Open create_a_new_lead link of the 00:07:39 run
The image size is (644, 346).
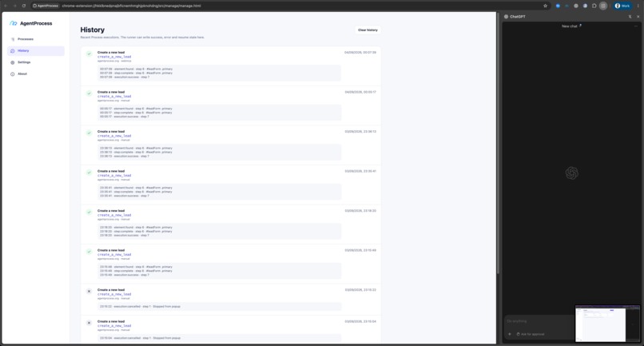tap(114, 57)
